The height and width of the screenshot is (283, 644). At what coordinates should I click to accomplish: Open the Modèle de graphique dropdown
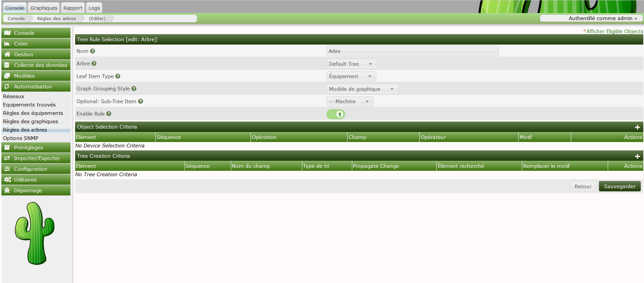tap(362, 89)
